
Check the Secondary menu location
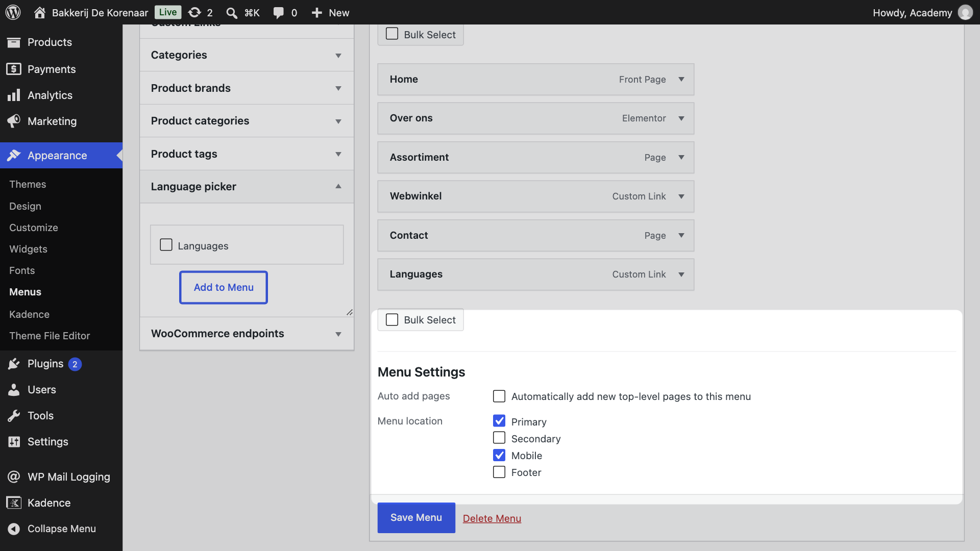click(x=499, y=438)
